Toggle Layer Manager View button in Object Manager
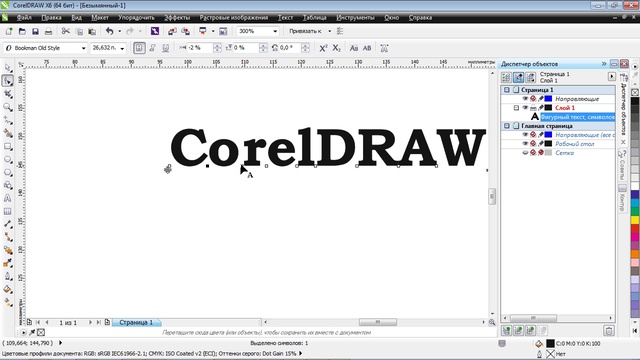Viewport: 640px width, 360px height. click(x=531, y=77)
